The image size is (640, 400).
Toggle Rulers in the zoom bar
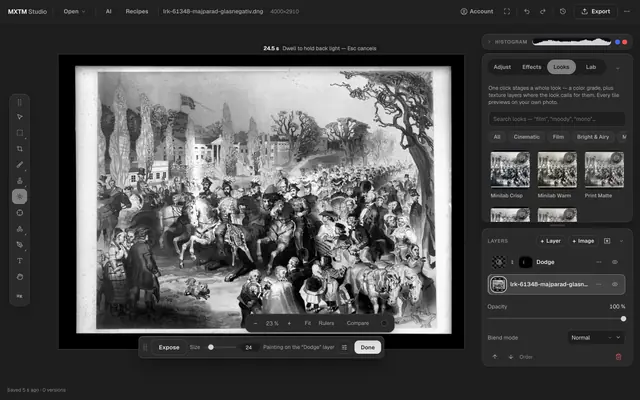326,323
